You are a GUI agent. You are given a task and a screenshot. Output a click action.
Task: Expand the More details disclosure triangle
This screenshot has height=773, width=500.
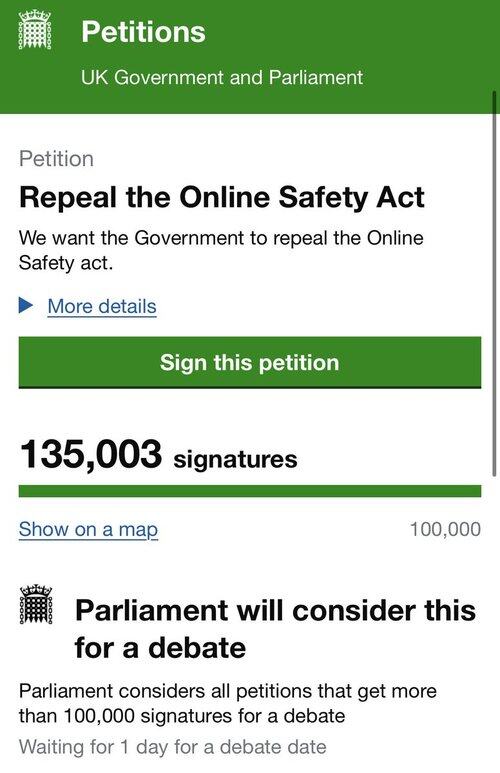26,306
